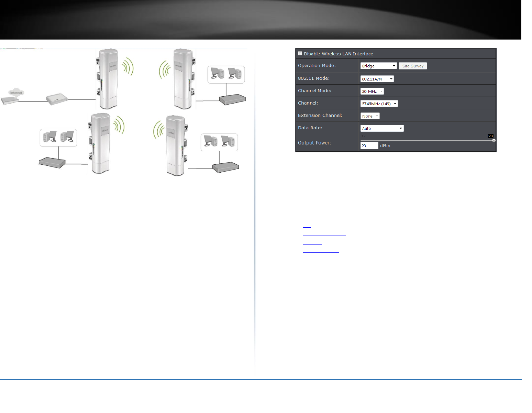Click the "802.11 Mode:" label
Image resolution: width=532 pixels, height=413 pixels.
[314, 78]
